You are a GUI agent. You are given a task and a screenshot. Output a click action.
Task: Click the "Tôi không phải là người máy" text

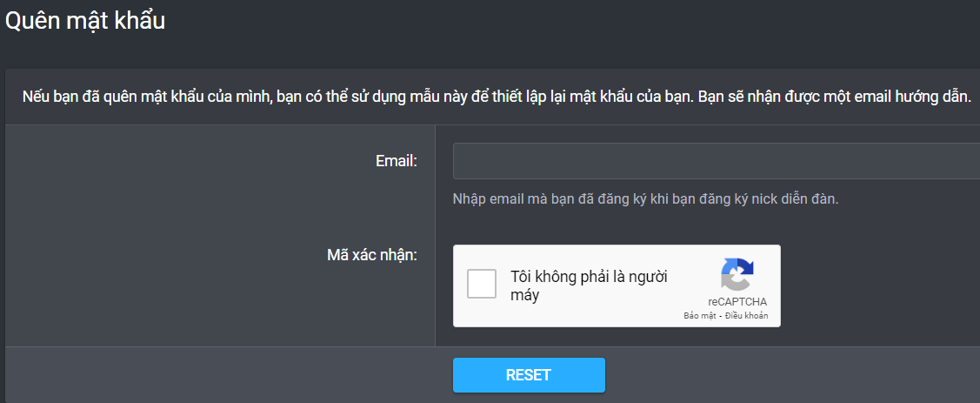(x=590, y=285)
